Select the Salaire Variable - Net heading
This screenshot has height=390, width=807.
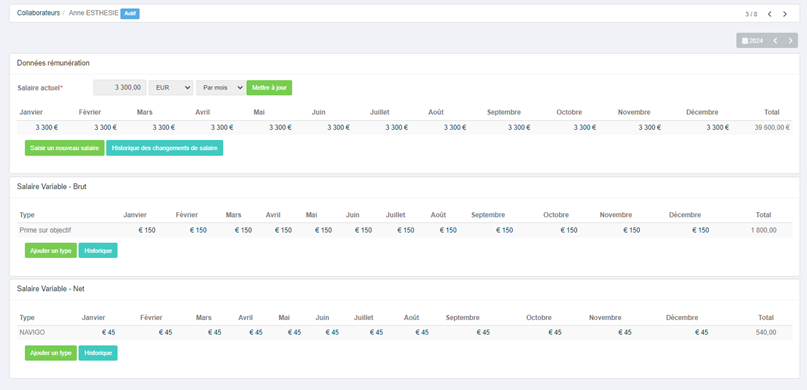(x=50, y=289)
